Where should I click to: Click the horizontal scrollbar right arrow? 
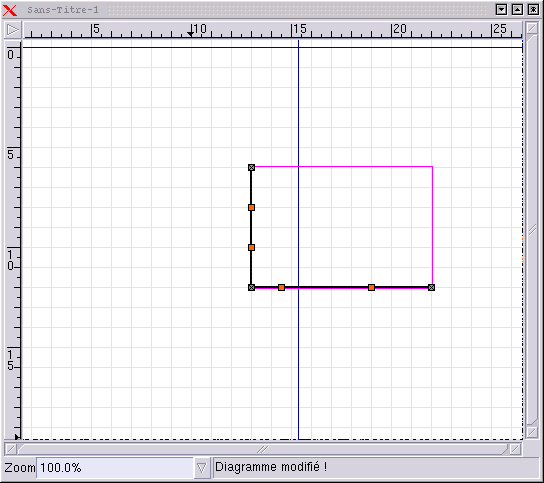[x=516, y=449]
